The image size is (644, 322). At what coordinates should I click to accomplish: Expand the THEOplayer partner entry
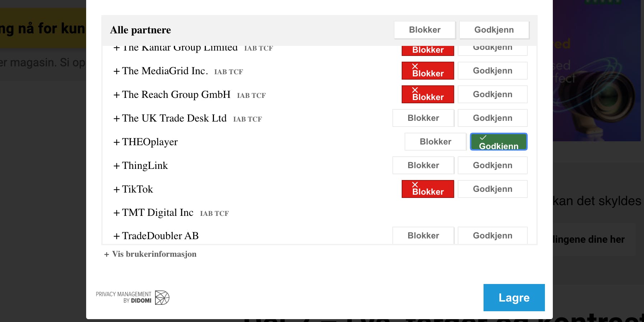[x=145, y=142]
